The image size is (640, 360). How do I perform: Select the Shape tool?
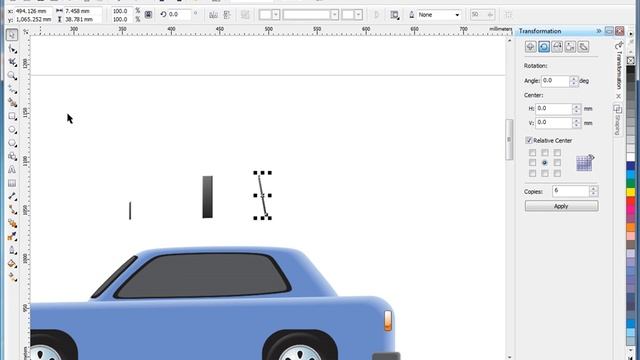[12, 49]
